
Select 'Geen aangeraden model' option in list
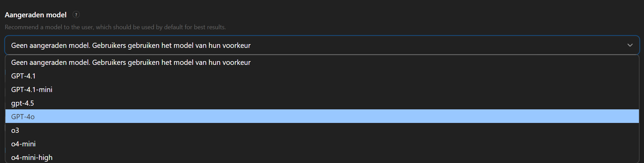click(x=131, y=62)
